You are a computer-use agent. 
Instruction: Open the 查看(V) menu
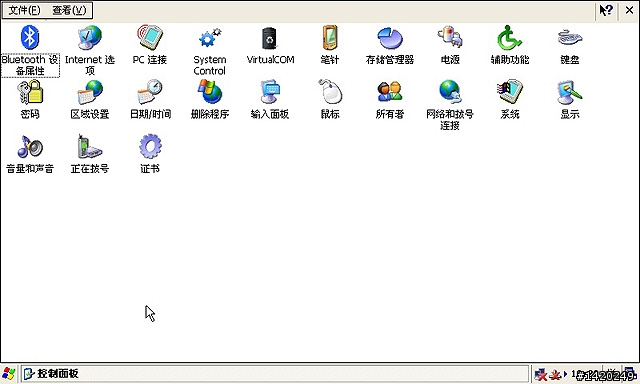click(x=69, y=10)
